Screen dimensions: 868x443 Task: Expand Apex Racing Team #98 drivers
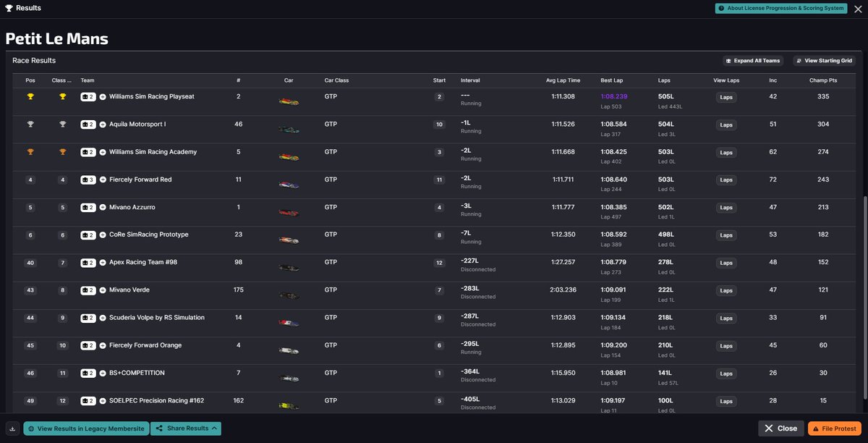click(x=103, y=263)
